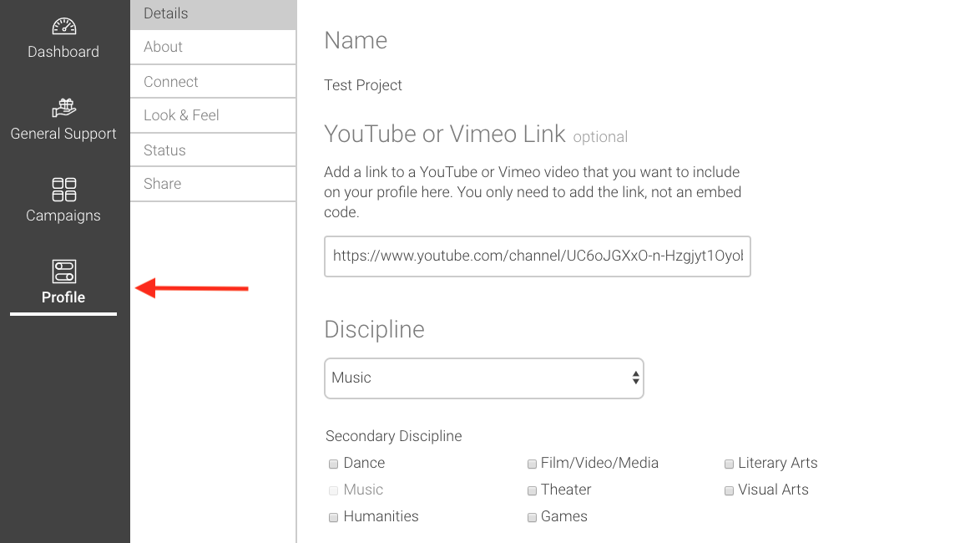Screen dimensions: 980x543
Task: Tick the Theater checkbox
Action: [532, 491]
